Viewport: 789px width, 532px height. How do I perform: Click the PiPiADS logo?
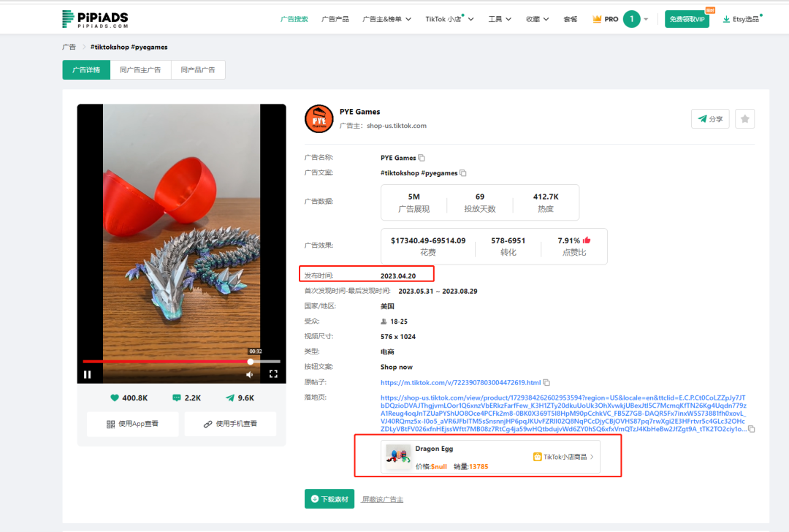tap(95, 19)
